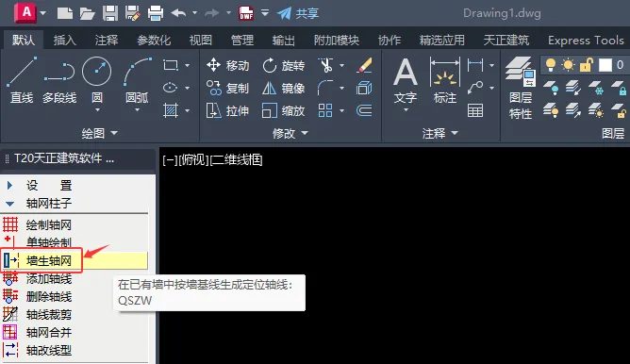Click the 缩放 scale tool
This screenshot has width=630, height=364.
[283, 110]
